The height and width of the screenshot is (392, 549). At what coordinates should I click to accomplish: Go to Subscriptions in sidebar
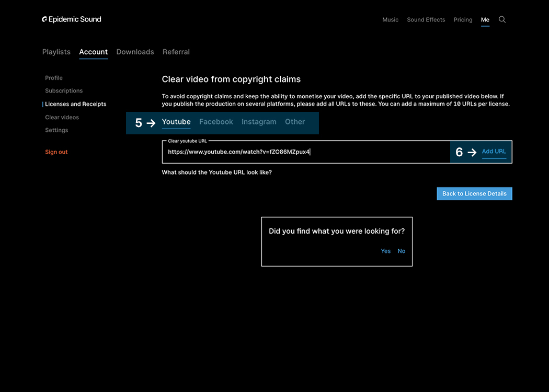(x=64, y=91)
